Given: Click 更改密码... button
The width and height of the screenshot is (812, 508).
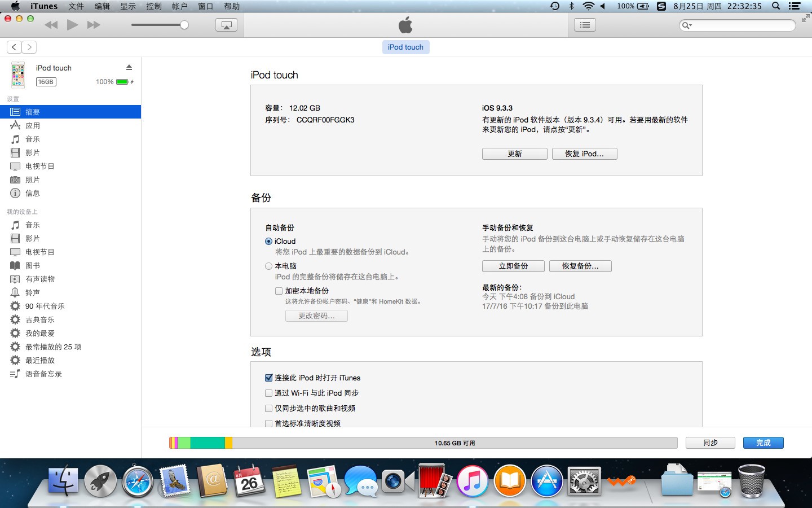Looking at the screenshot, I should coord(316,316).
